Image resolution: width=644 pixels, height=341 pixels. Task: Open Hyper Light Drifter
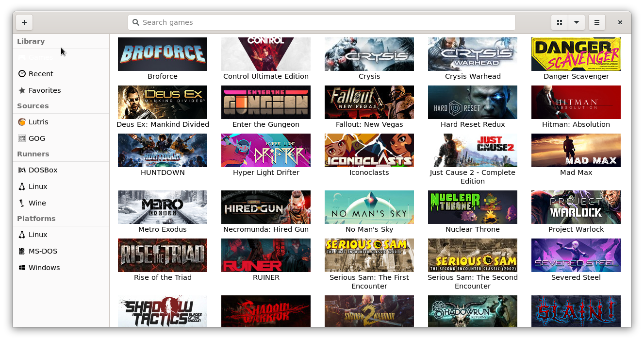point(265,150)
